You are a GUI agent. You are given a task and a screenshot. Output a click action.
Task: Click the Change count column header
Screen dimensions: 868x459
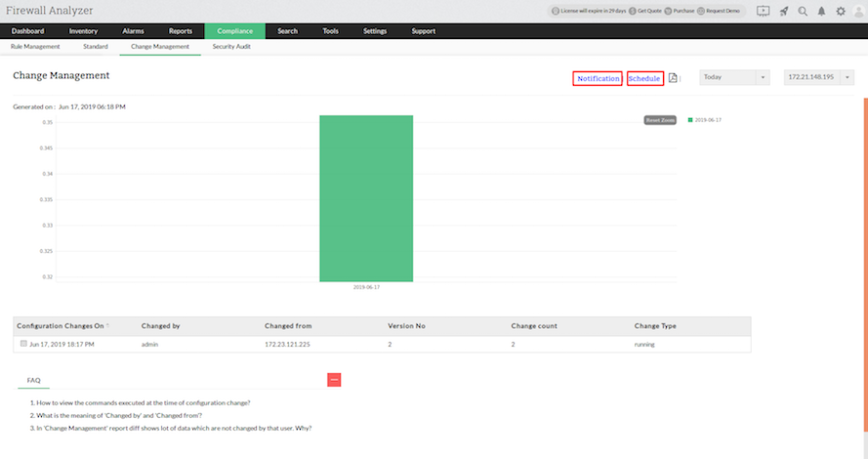pos(534,326)
